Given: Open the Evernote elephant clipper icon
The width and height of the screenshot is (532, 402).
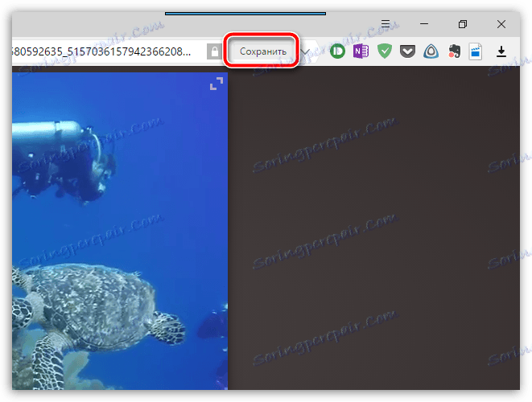Looking at the screenshot, I should pos(454,51).
